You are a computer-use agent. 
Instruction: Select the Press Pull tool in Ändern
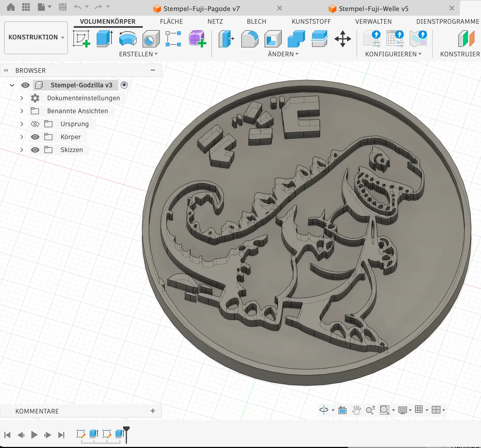(226, 38)
